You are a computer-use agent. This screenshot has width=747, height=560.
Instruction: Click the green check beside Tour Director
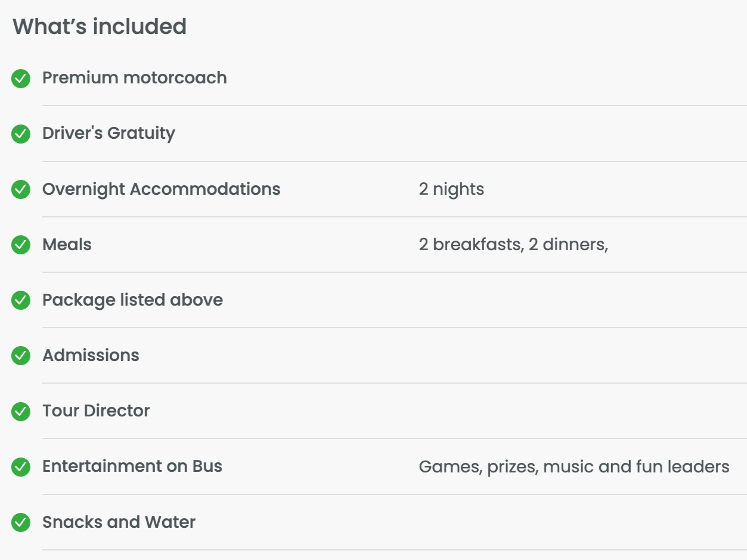pyautogui.click(x=21, y=411)
